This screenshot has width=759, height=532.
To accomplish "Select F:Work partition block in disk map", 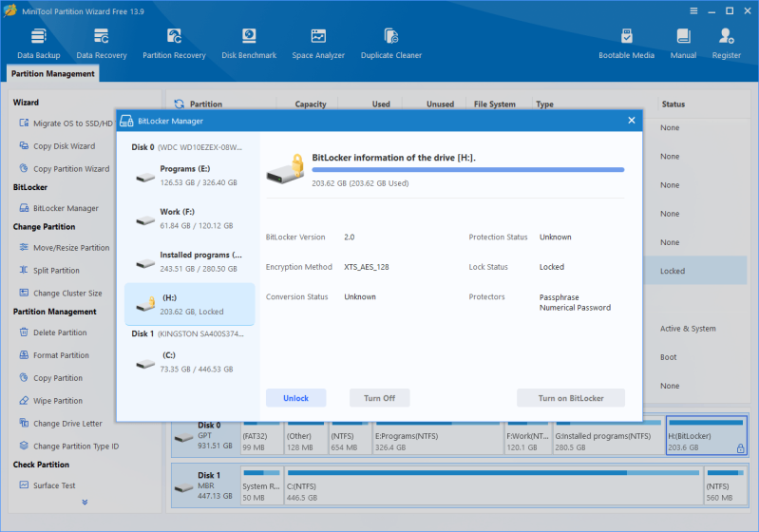I will (528, 437).
